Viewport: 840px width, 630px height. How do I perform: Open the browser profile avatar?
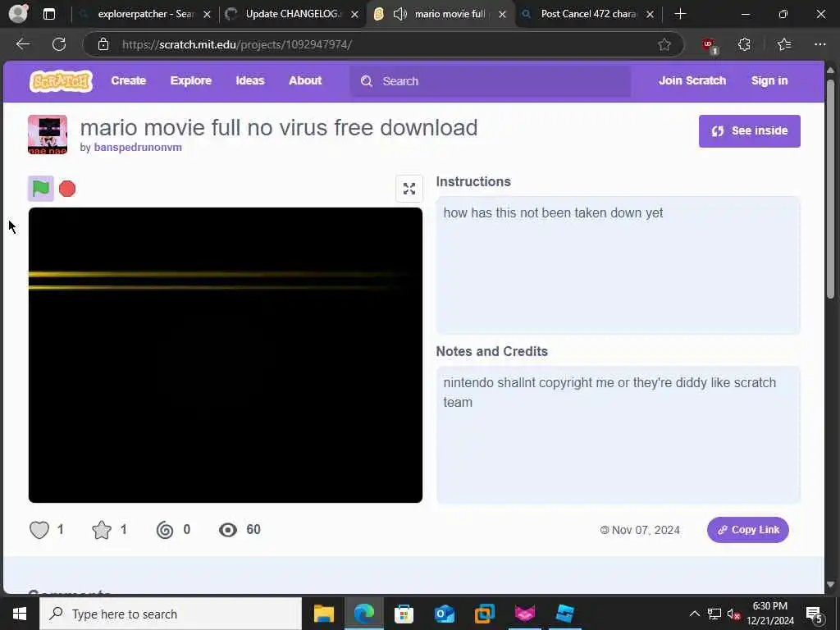click(19, 14)
